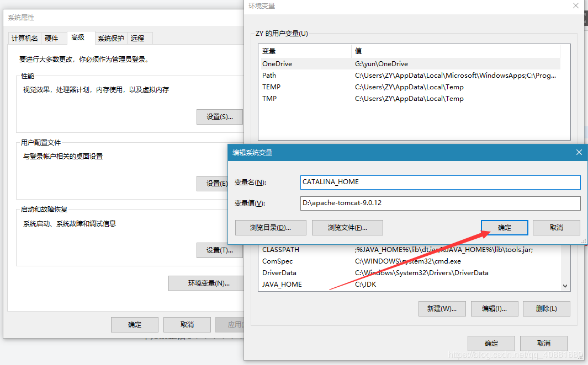Close the 编辑系统变量 dialog with X

(579, 152)
